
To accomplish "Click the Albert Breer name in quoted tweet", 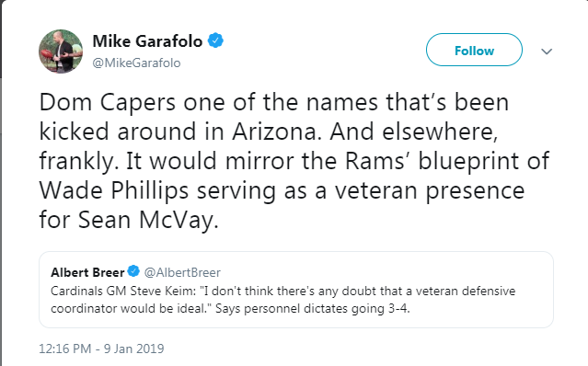I will [x=87, y=272].
